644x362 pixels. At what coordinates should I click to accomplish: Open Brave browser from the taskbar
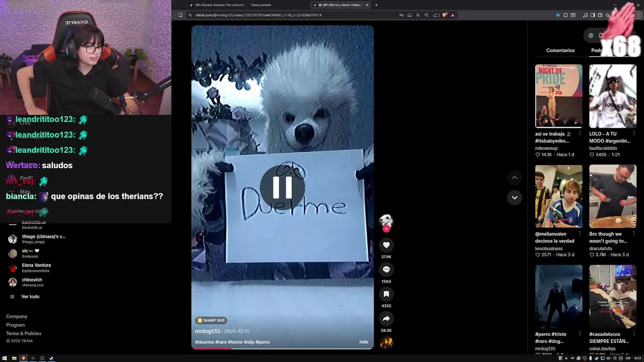pos(23,358)
